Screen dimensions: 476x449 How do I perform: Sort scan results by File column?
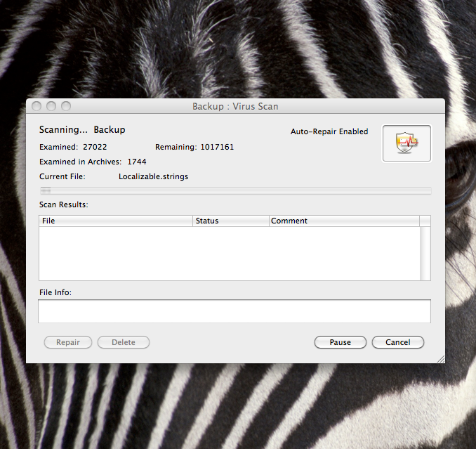click(116, 221)
